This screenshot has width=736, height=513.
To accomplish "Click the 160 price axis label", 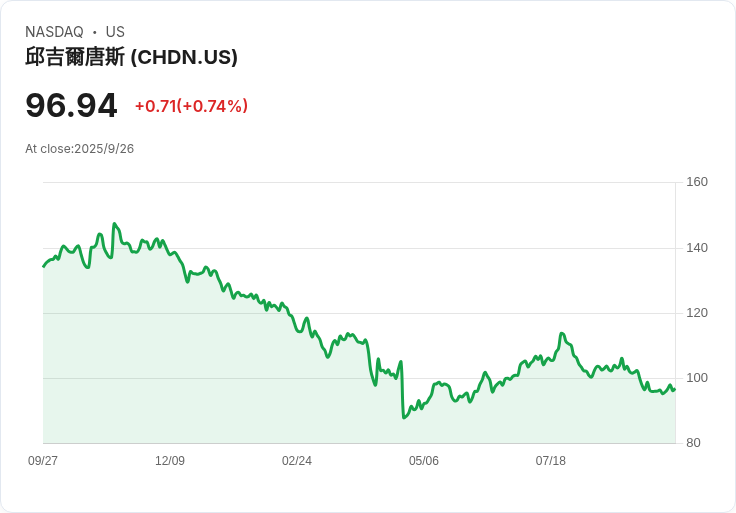I will click(x=697, y=182).
